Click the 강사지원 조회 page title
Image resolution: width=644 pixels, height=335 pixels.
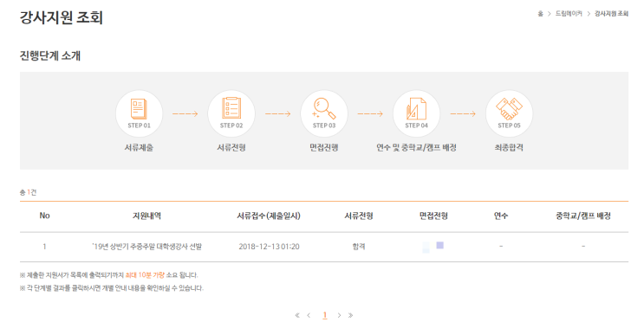coord(62,17)
